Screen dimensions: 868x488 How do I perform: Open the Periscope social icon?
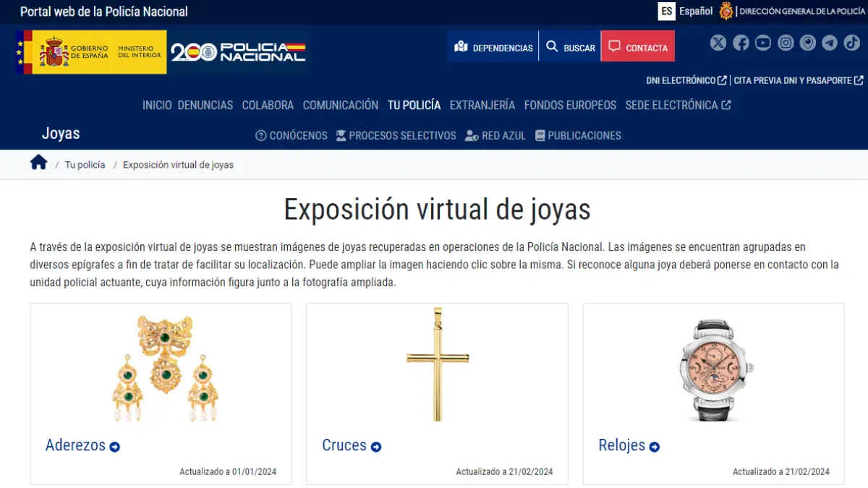tap(808, 43)
